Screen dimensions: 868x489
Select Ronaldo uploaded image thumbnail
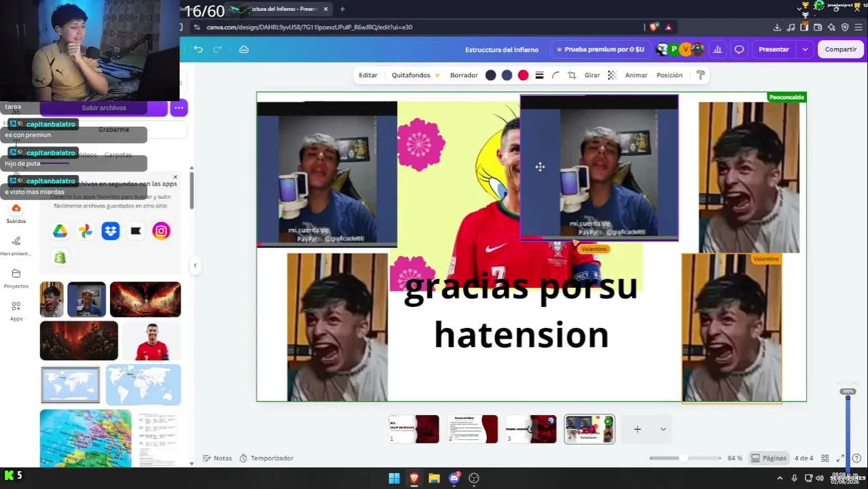151,341
